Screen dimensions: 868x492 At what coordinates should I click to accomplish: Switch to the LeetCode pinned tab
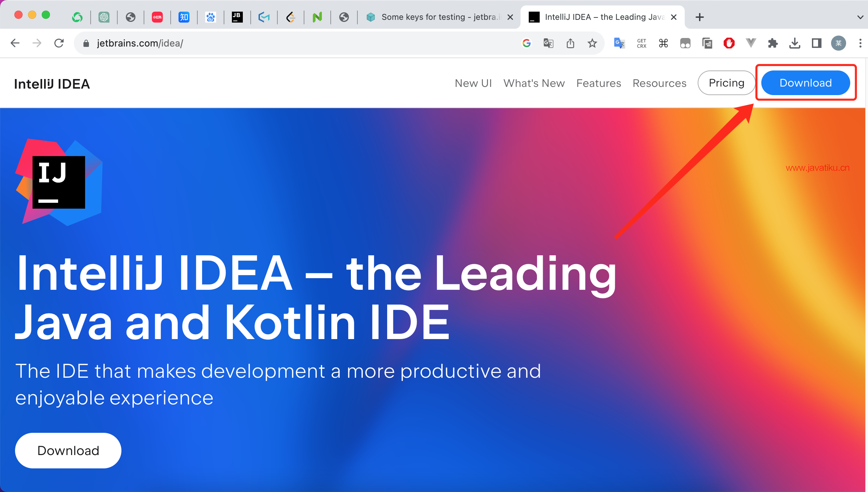291,17
